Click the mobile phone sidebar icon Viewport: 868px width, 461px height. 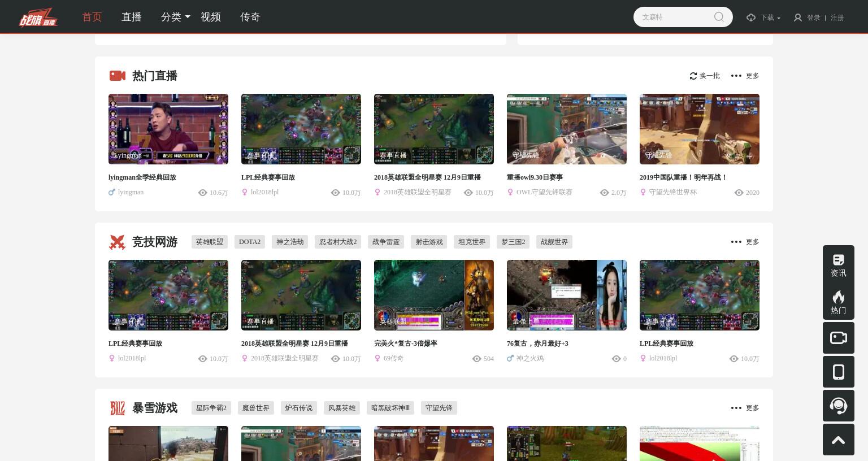click(839, 372)
